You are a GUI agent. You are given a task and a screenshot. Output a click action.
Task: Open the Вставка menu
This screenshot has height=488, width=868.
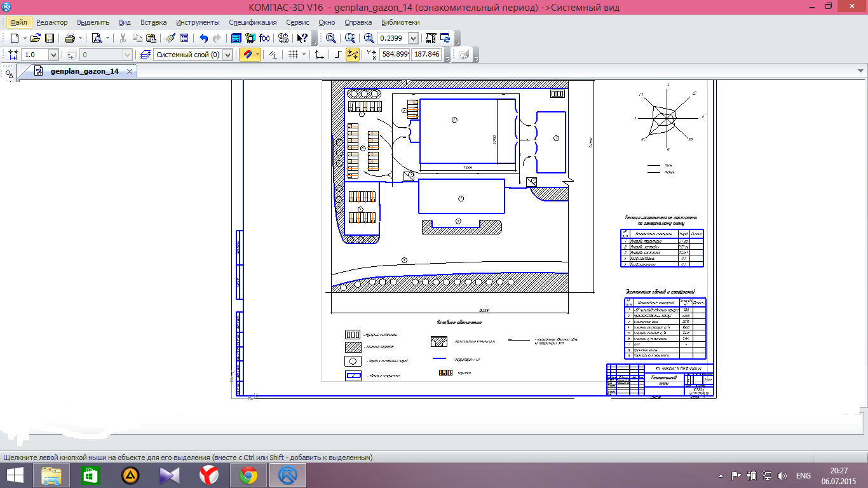click(154, 22)
